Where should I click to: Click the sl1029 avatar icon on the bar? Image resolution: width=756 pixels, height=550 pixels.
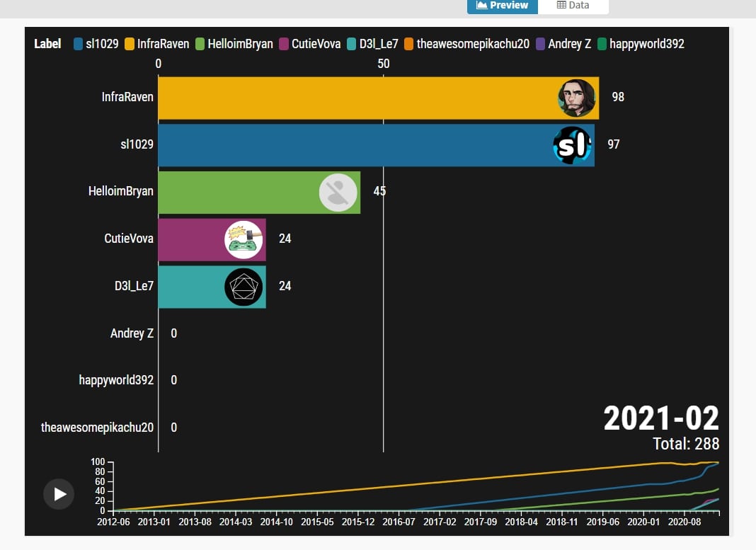(571, 145)
